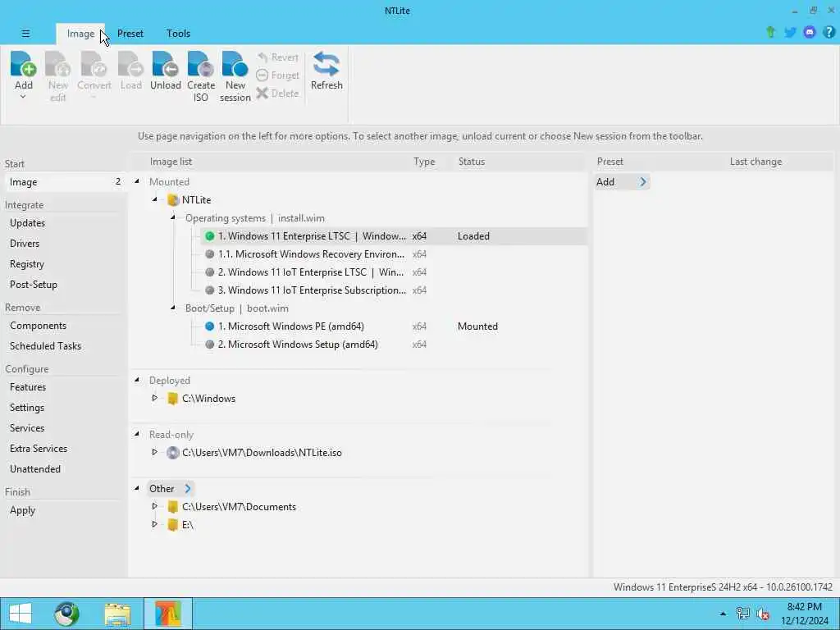This screenshot has height=630, width=840.
Task: Open the Twitter link icon
Action: tap(790, 33)
